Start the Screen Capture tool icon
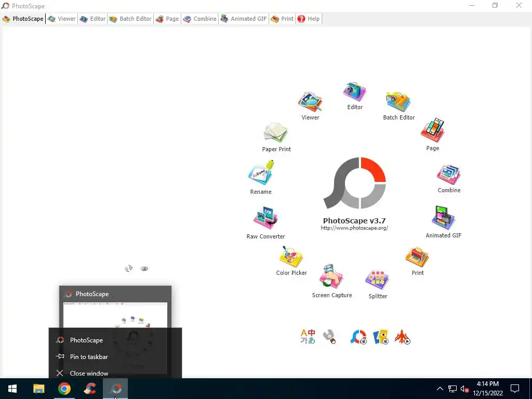The height and width of the screenshot is (399, 532). (331, 276)
